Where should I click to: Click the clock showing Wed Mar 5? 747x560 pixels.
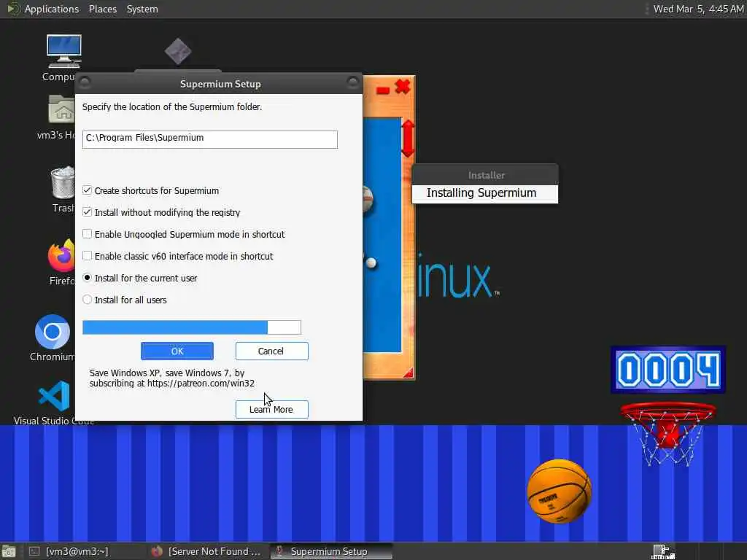[x=698, y=9]
